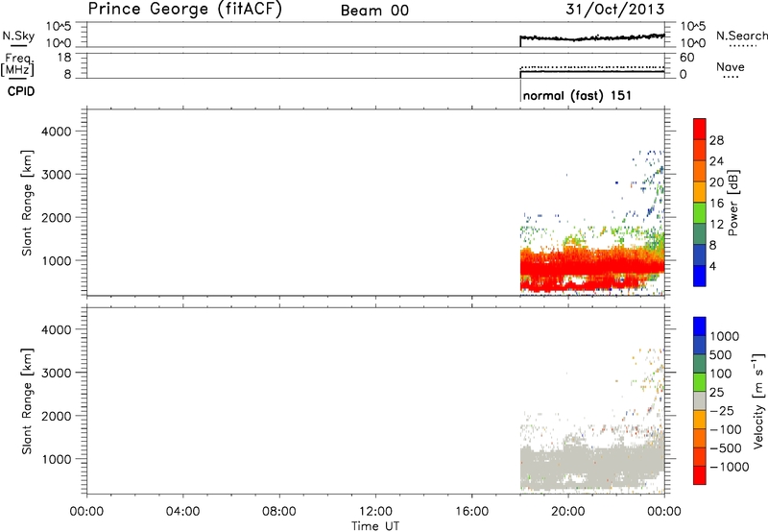Click the '60' Nave axis tick label
768x532 pixels.
point(686,58)
